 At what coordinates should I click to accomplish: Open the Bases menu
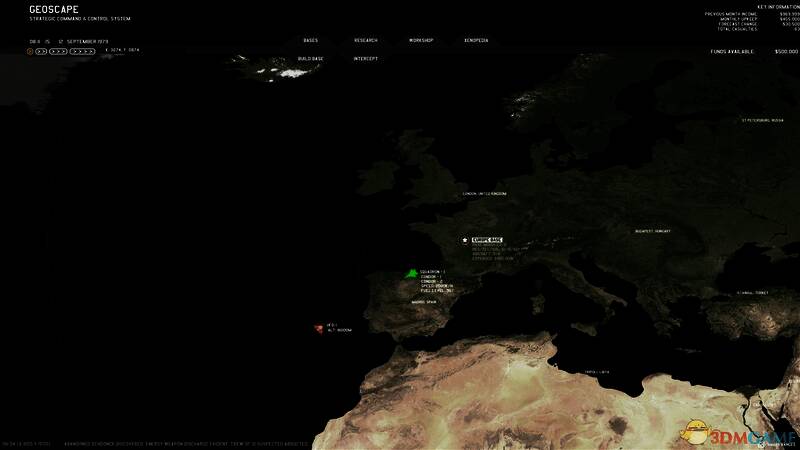tap(310, 40)
